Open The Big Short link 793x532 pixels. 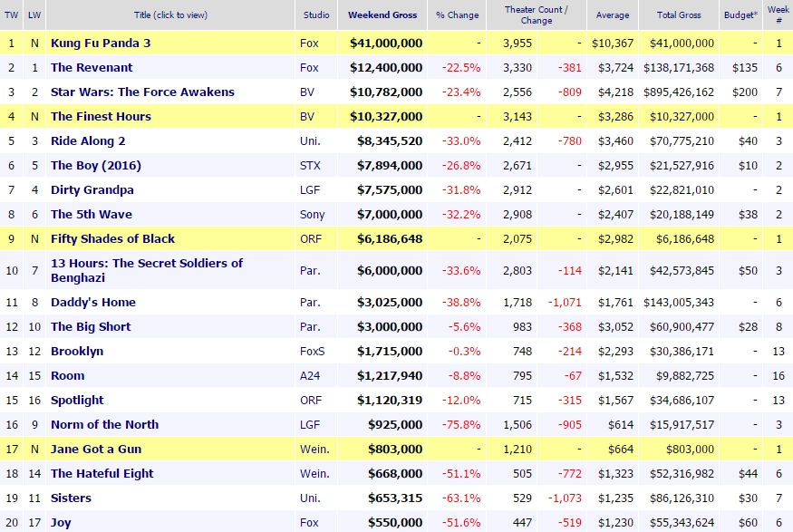pyautogui.click(x=91, y=326)
